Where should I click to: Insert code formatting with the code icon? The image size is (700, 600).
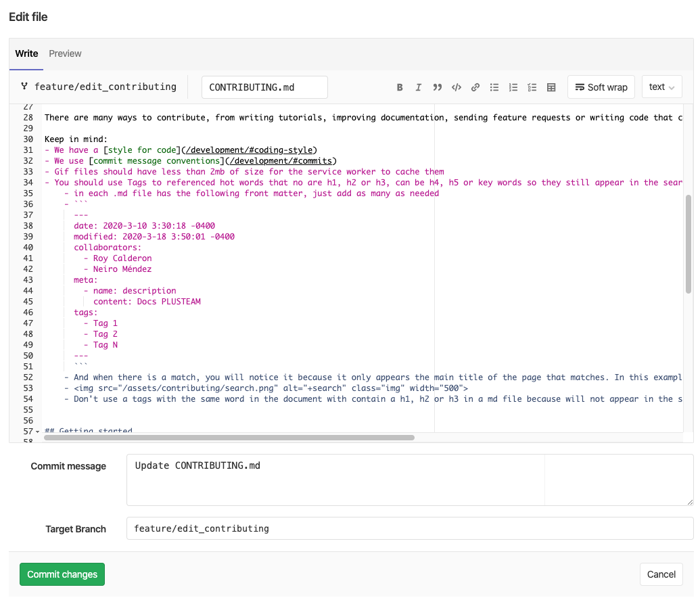click(457, 87)
